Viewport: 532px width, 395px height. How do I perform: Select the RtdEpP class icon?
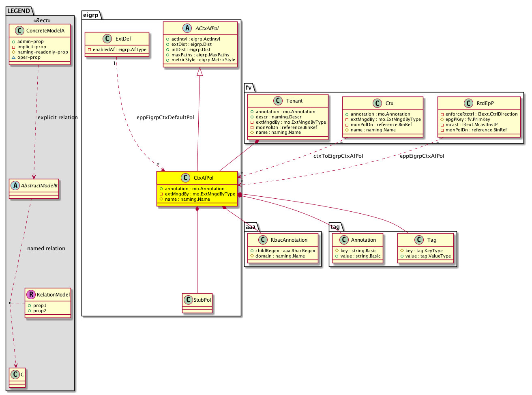point(468,103)
